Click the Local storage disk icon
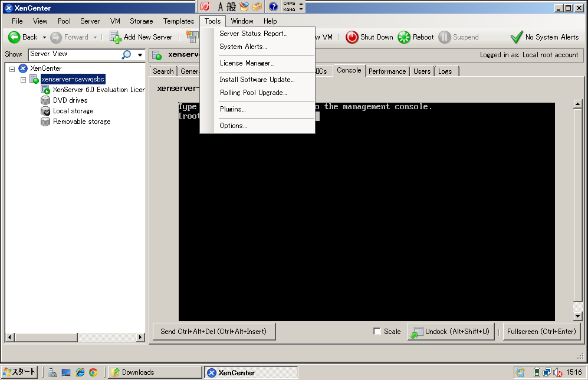The width and height of the screenshot is (588, 380). click(x=45, y=111)
